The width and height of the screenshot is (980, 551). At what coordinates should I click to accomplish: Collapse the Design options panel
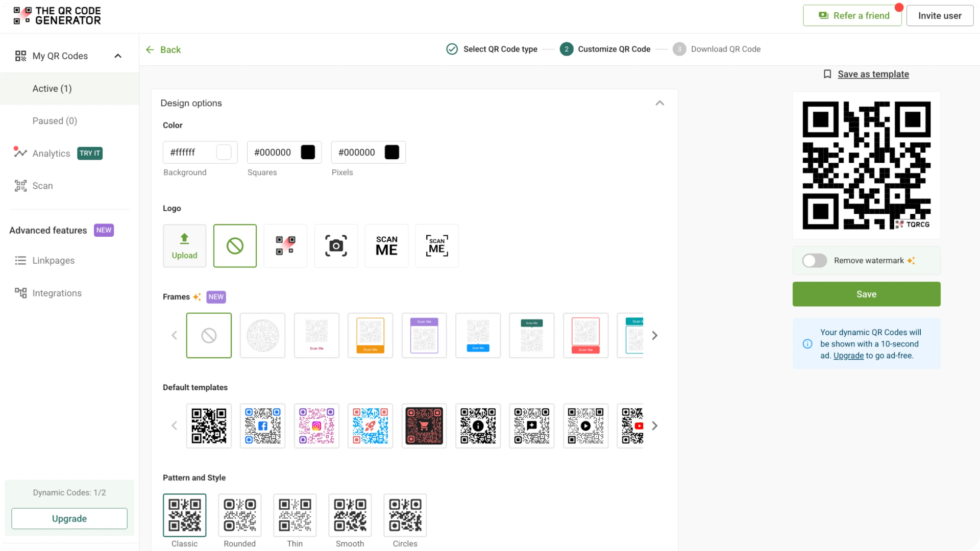[x=659, y=103]
